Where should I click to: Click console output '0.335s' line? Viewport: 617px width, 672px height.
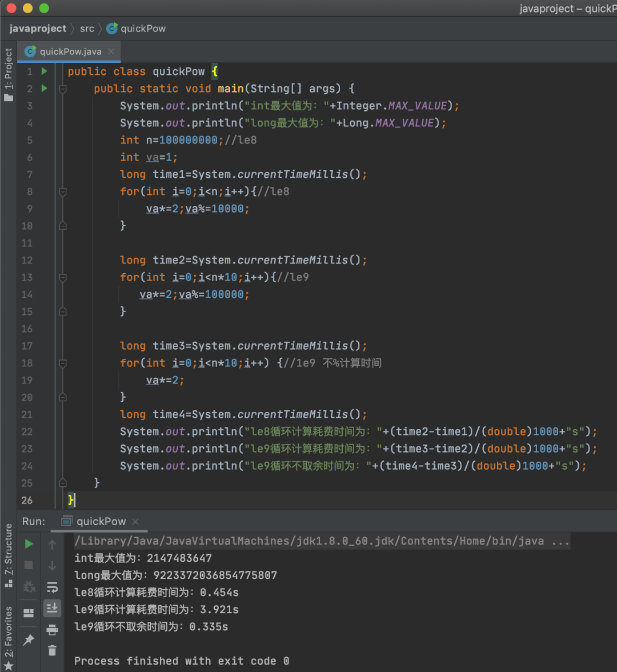pos(151,626)
